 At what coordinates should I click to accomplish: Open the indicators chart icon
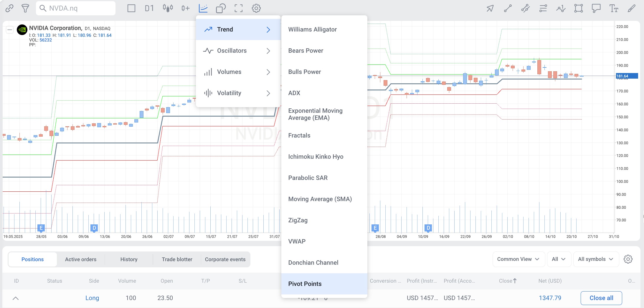pos(203,8)
